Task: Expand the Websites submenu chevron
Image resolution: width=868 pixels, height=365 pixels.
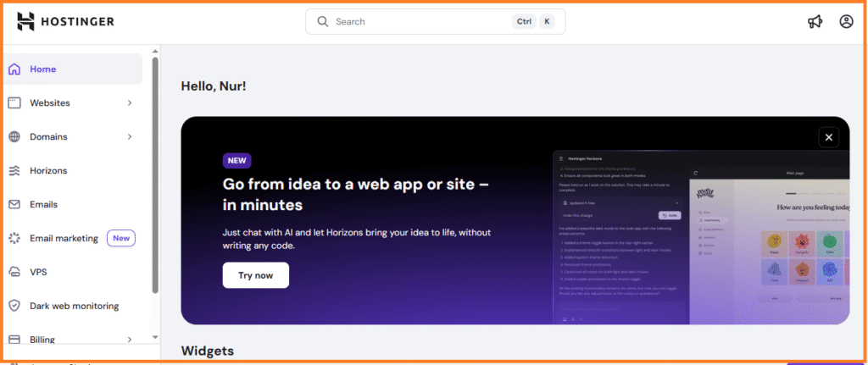Action: pyautogui.click(x=130, y=103)
